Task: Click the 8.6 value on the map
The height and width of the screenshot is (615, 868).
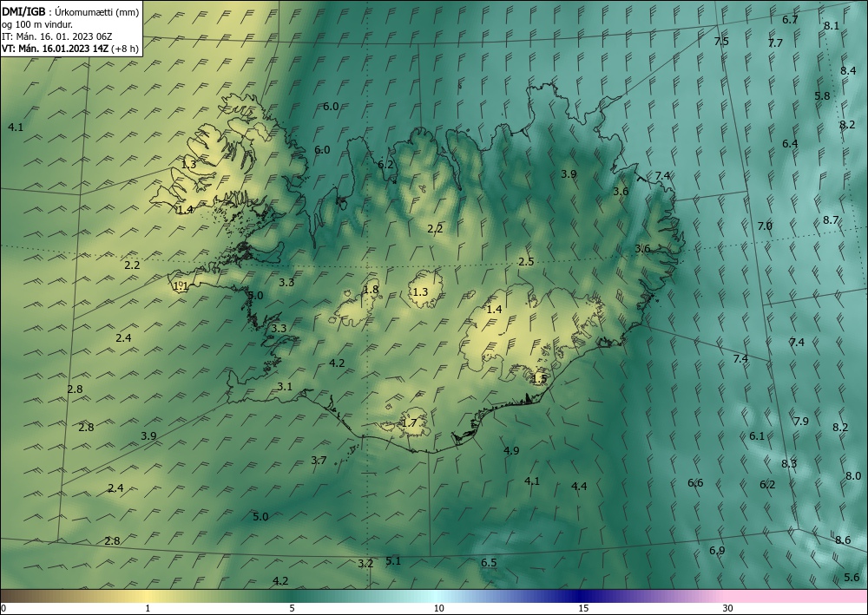Action: [843, 540]
